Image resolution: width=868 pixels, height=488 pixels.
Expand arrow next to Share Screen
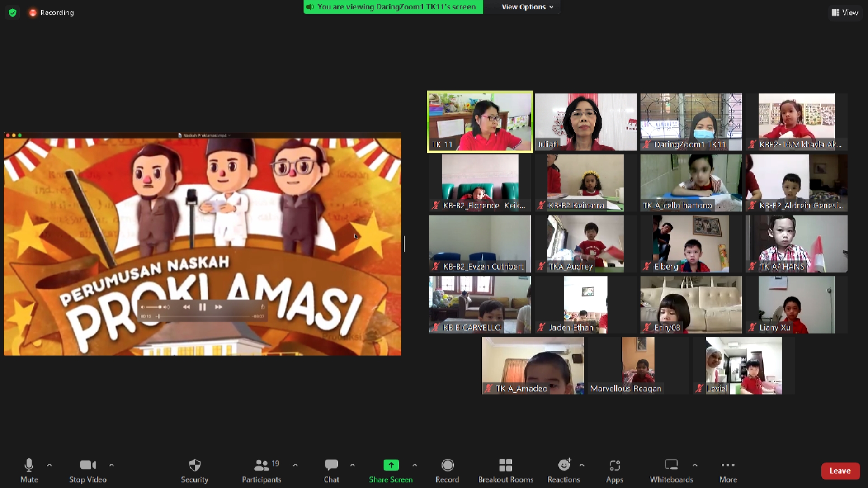click(x=415, y=465)
